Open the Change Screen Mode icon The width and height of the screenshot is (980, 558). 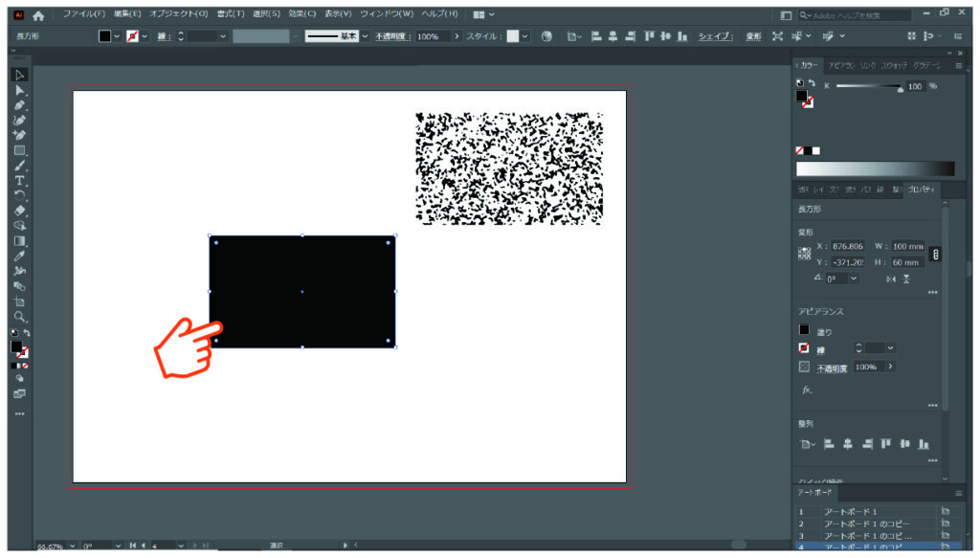(x=19, y=393)
